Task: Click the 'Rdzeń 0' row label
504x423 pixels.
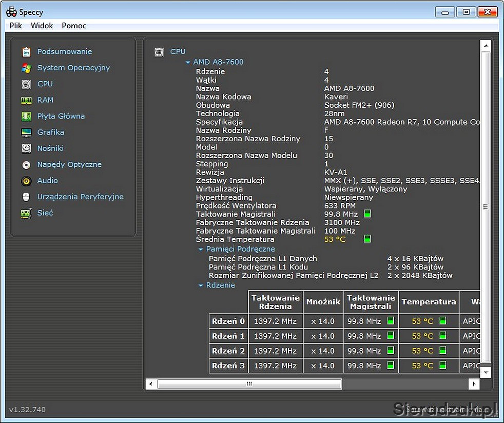Action: point(228,321)
